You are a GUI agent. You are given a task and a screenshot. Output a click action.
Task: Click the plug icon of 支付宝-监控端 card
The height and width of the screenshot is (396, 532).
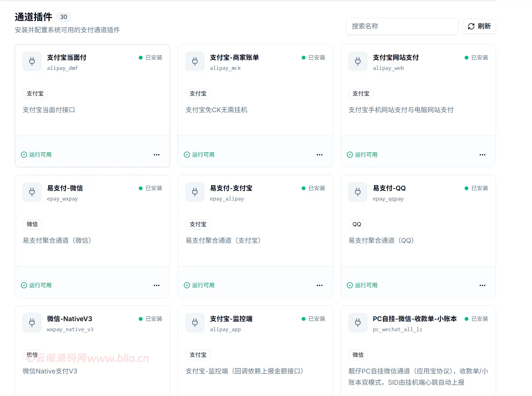[x=195, y=322]
